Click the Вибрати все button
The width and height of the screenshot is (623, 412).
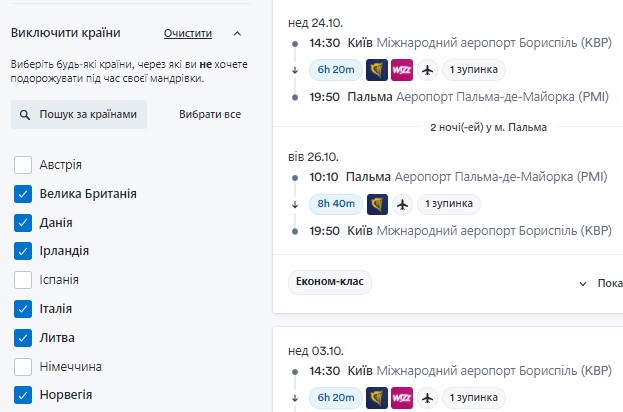[210, 114]
